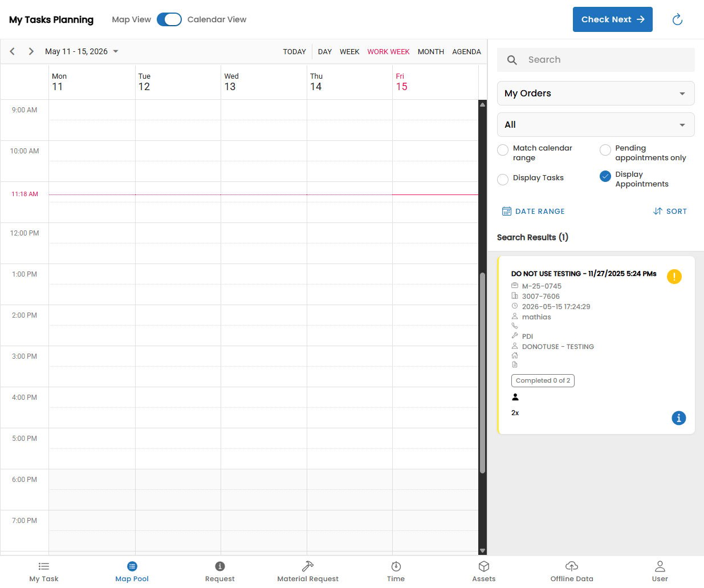Click the clock icon beside 2026-05-15 date
This screenshot has width=704, height=588.
pos(515,306)
